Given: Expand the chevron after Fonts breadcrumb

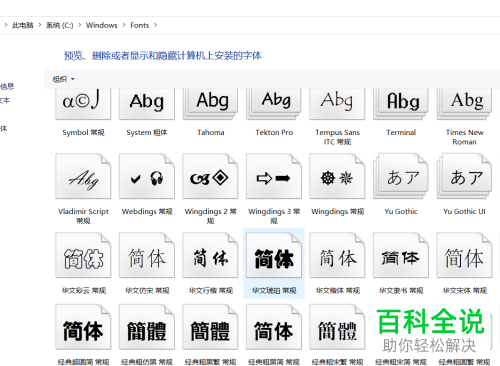Looking at the screenshot, I should click(x=155, y=25).
